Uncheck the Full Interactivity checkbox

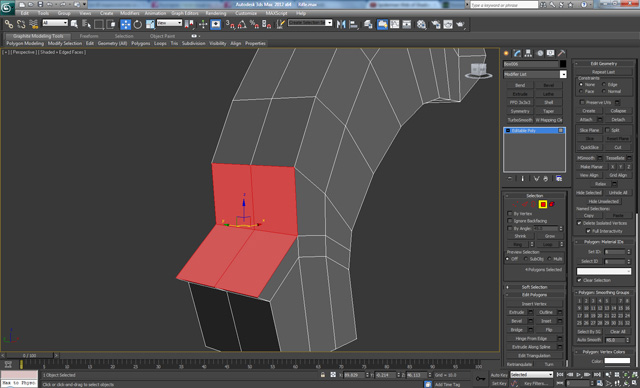click(588, 231)
